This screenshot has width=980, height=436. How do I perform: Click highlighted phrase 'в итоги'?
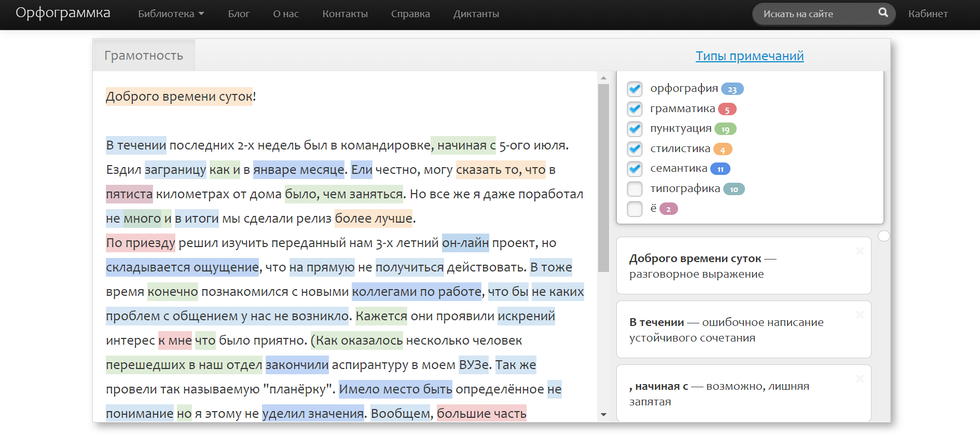197,219
